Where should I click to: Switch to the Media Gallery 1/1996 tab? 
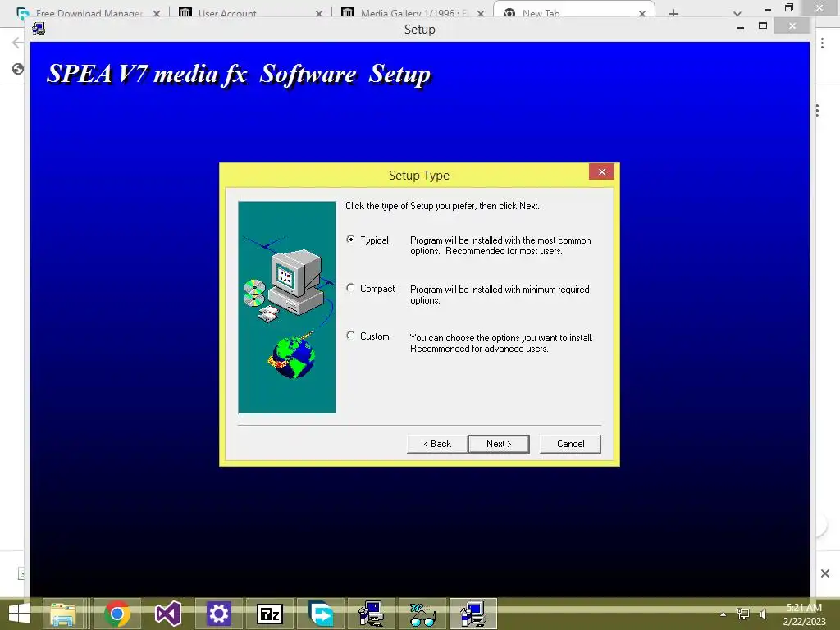tap(414, 13)
